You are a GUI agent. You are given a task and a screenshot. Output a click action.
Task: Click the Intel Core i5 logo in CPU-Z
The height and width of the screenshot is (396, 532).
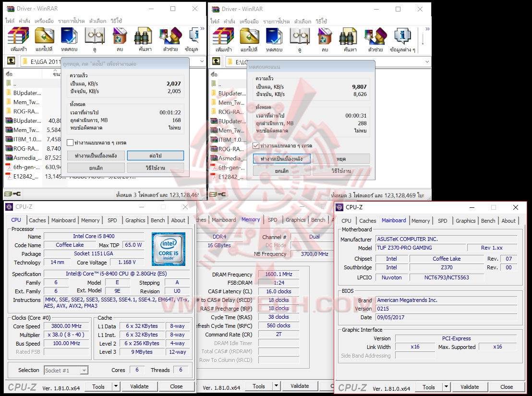click(168, 249)
